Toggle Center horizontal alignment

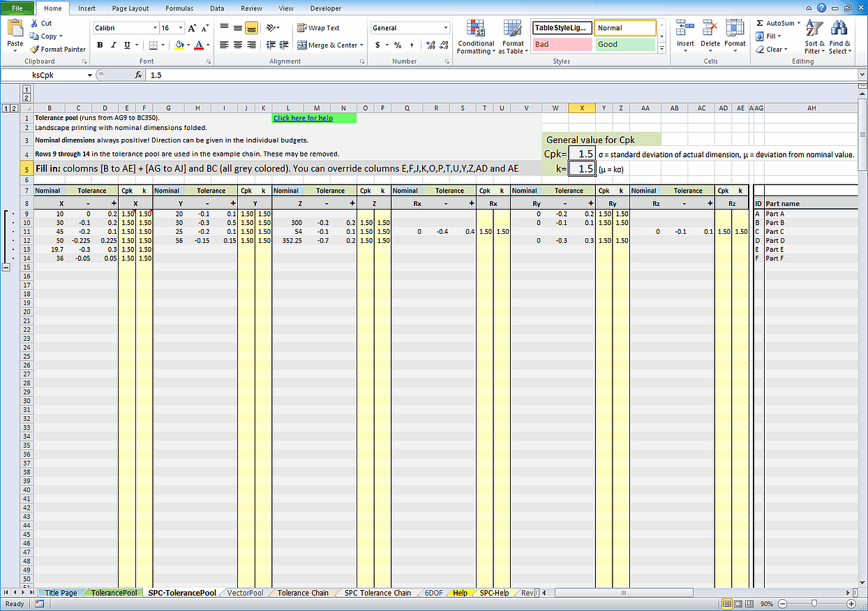click(238, 45)
